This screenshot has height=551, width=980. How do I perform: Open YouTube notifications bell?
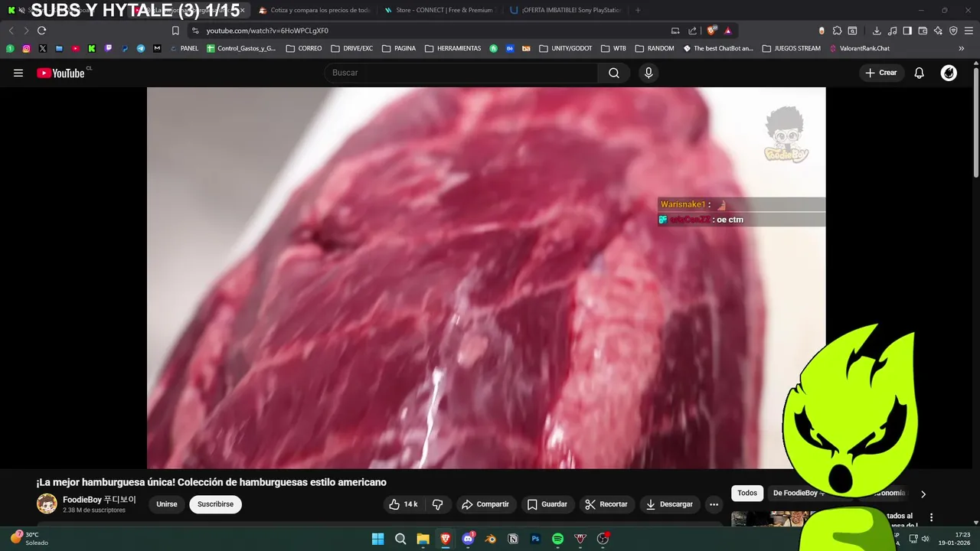tap(920, 73)
